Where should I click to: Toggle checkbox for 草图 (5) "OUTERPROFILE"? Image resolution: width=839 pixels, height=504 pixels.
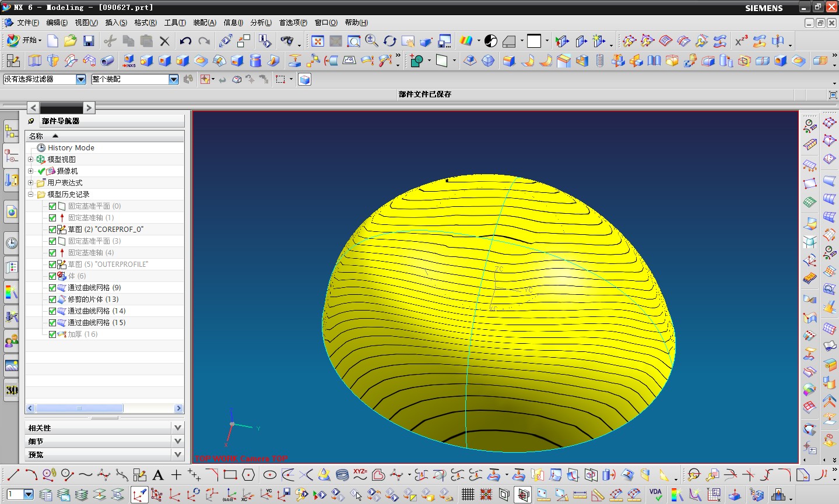click(52, 265)
